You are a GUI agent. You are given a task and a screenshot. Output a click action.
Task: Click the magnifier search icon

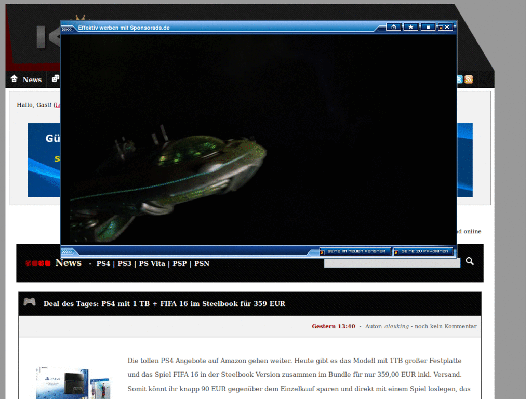point(470,261)
